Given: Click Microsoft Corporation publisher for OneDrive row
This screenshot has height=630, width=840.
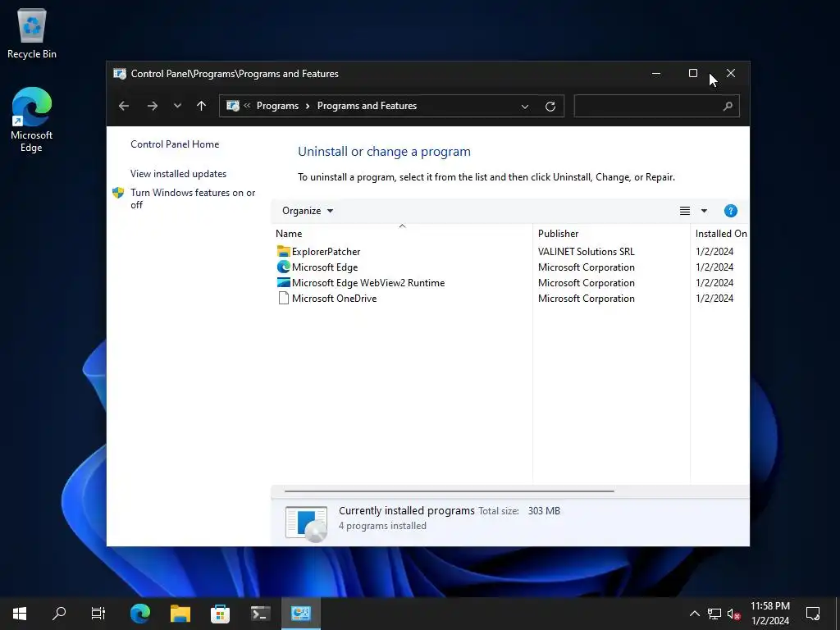Looking at the screenshot, I should coord(586,299).
